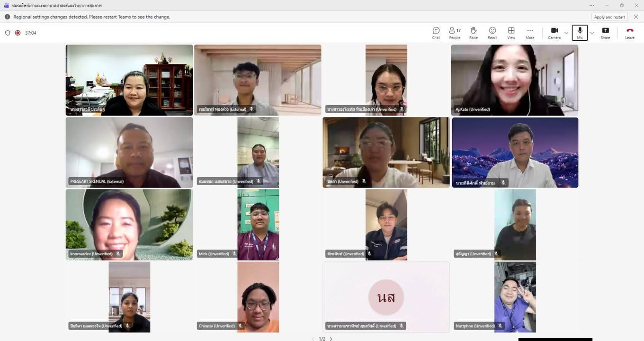Click the red recording indicator icon
Image resolution: width=644 pixels, height=341 pixels.
(x=18, y=33)
